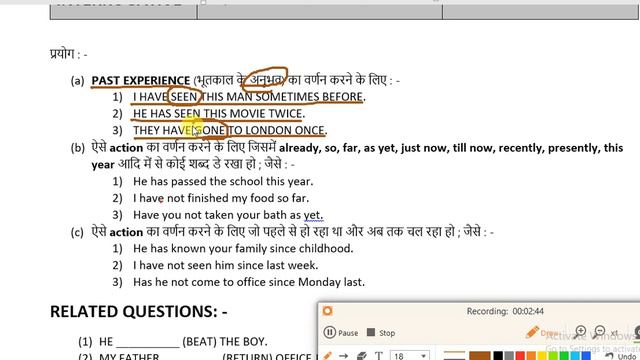Pick the yellow color swatch
The height and width of the screenshot is (360, 640).
542,356
